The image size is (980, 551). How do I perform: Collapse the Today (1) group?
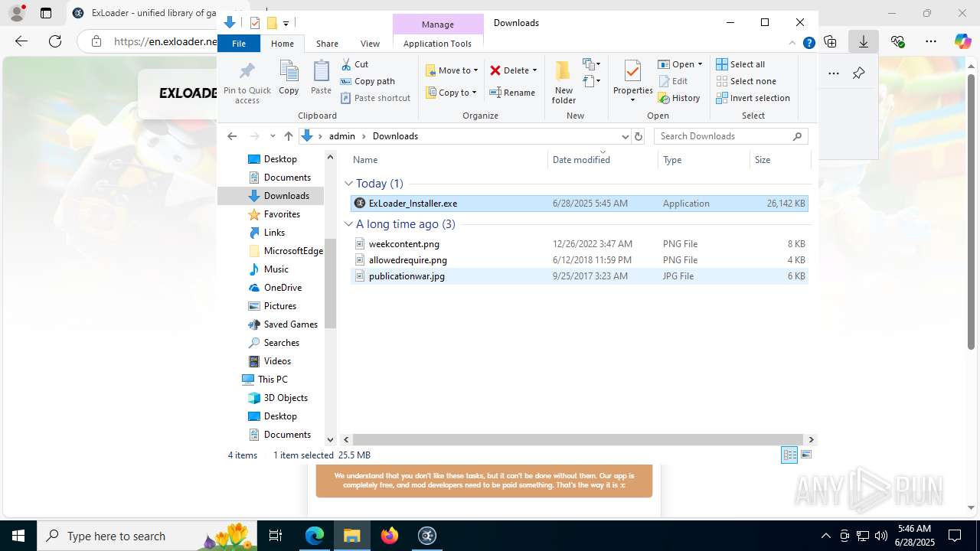click(x=348, y=184)
